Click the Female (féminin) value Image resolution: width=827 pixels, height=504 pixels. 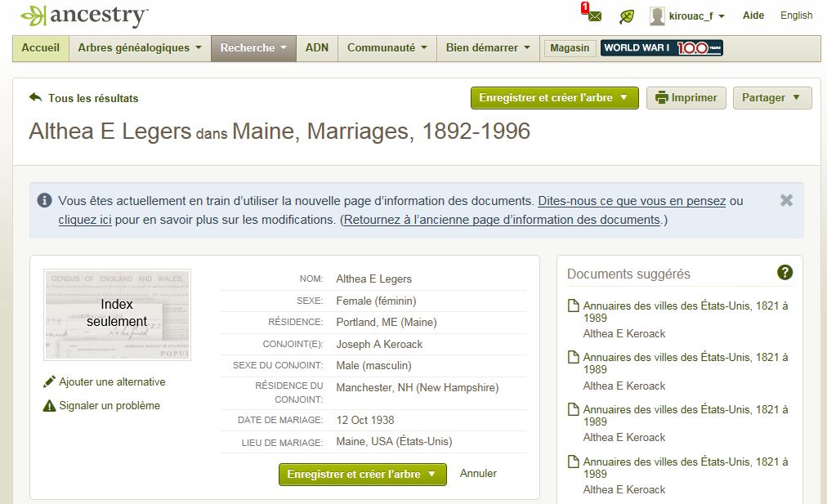click(x=376, y=301)
